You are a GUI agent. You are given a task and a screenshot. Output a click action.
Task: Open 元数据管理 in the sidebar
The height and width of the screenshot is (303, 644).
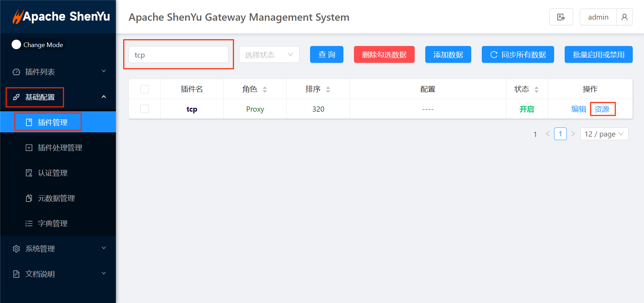56,198
